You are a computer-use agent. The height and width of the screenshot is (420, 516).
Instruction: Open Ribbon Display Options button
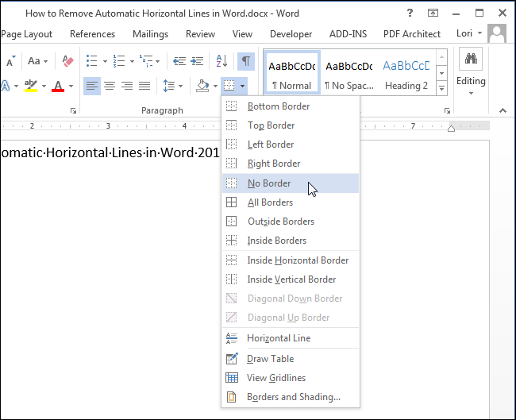pos(433,13)
